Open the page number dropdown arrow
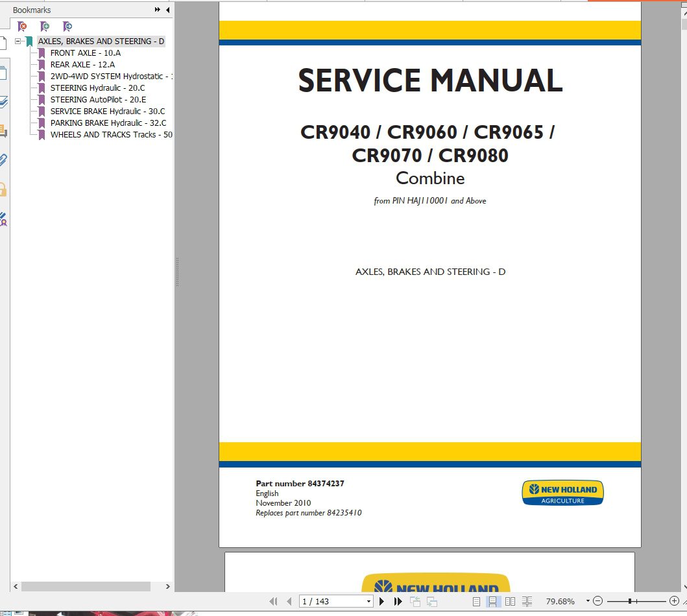This screenshot has height=616, width=687. 369,602
